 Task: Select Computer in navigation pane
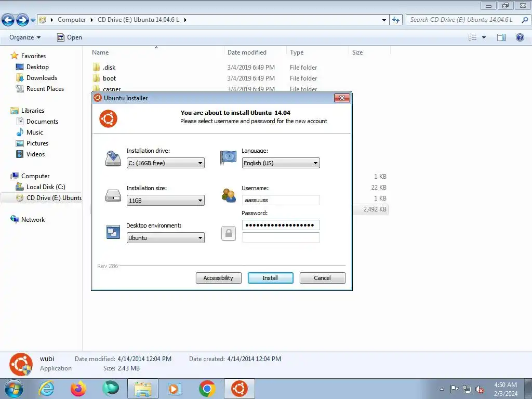tap(35, 176)
